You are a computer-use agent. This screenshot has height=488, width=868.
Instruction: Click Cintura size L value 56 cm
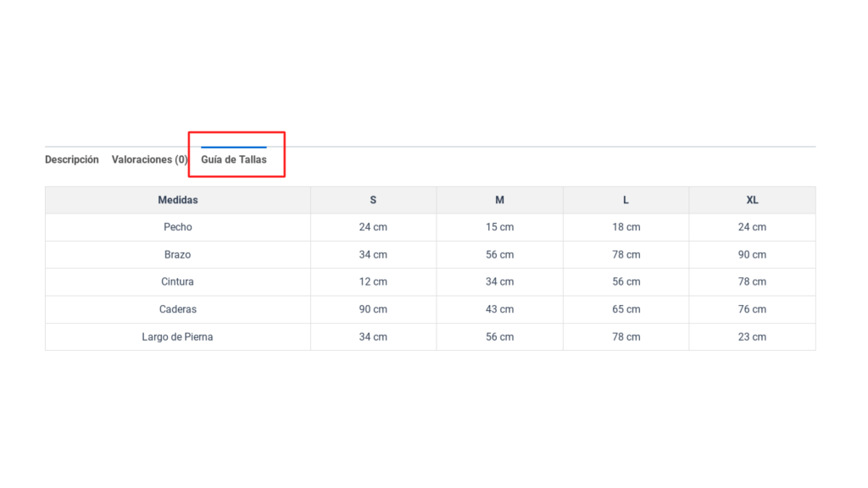626,282
